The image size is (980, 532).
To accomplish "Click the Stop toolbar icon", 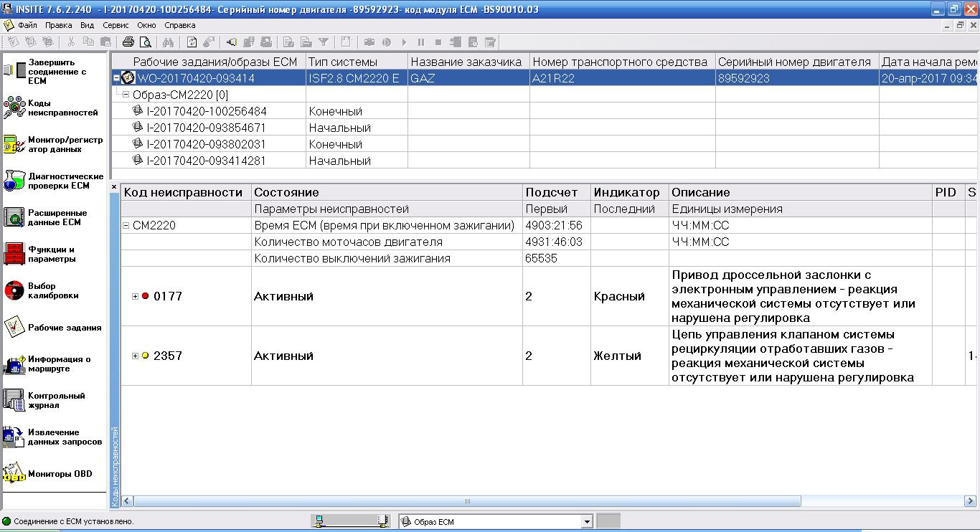I will [x=438, y=42].
